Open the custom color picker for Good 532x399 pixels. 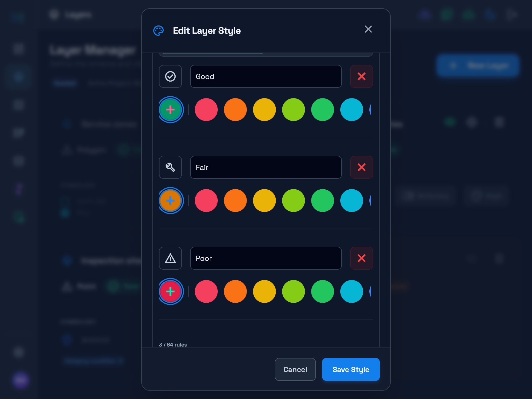(170, 110)
